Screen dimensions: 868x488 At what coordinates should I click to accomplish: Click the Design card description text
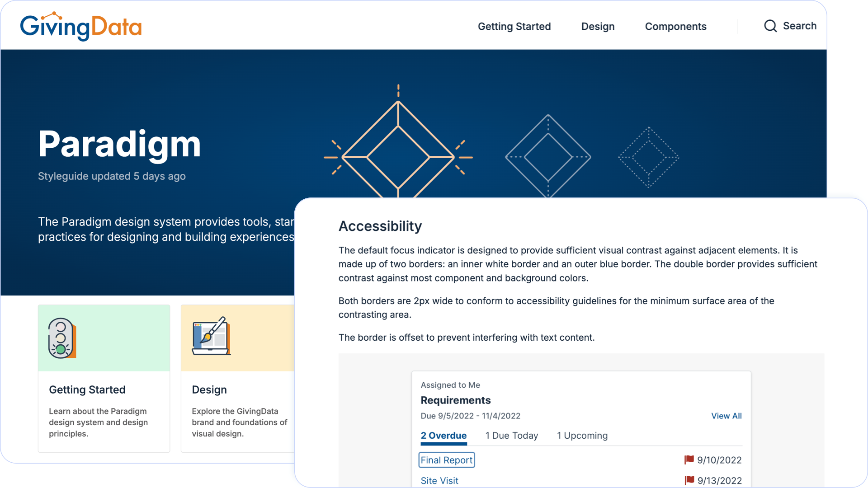240,422
